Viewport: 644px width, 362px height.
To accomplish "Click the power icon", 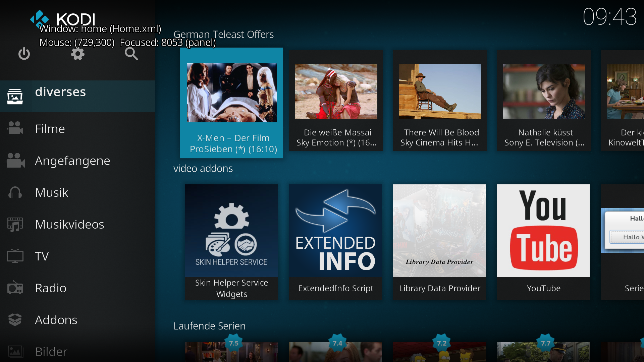I will click(24, 54).
